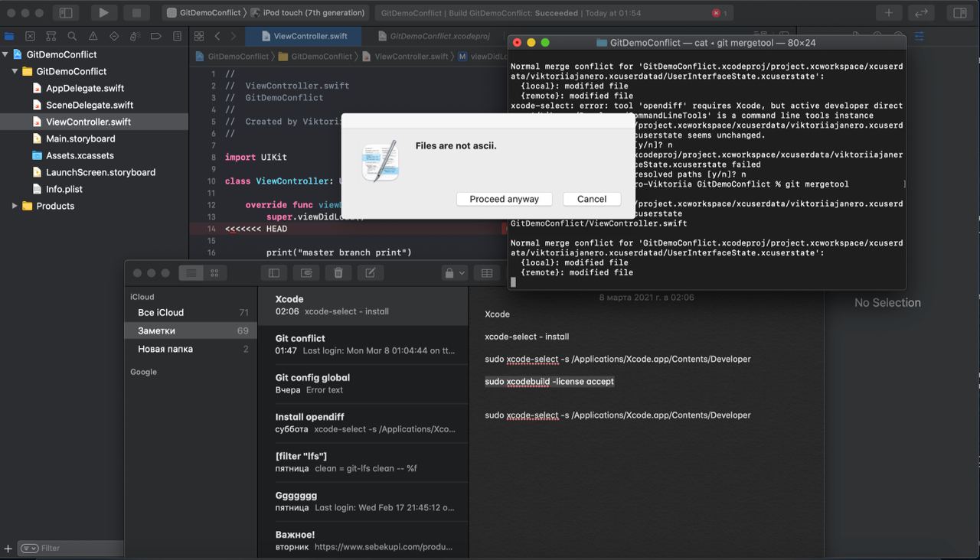Go back in Xcode editor history

217,36
